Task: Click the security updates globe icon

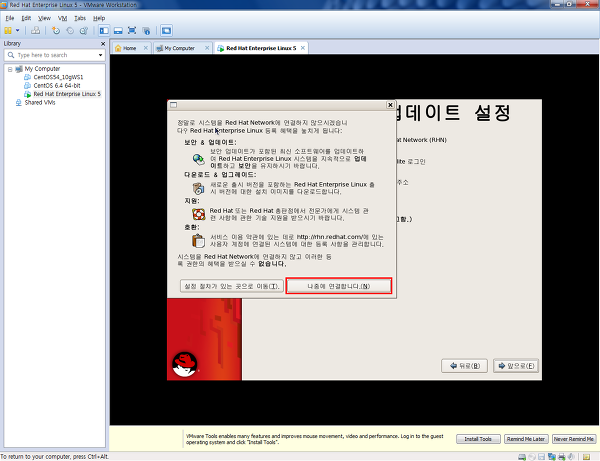Action: [x=199, y=159]
